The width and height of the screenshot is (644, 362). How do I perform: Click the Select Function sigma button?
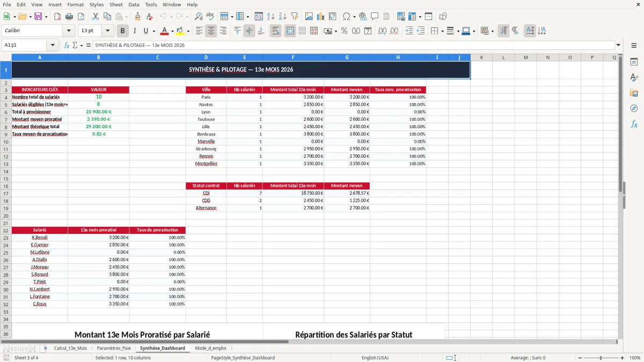point(75,45)
